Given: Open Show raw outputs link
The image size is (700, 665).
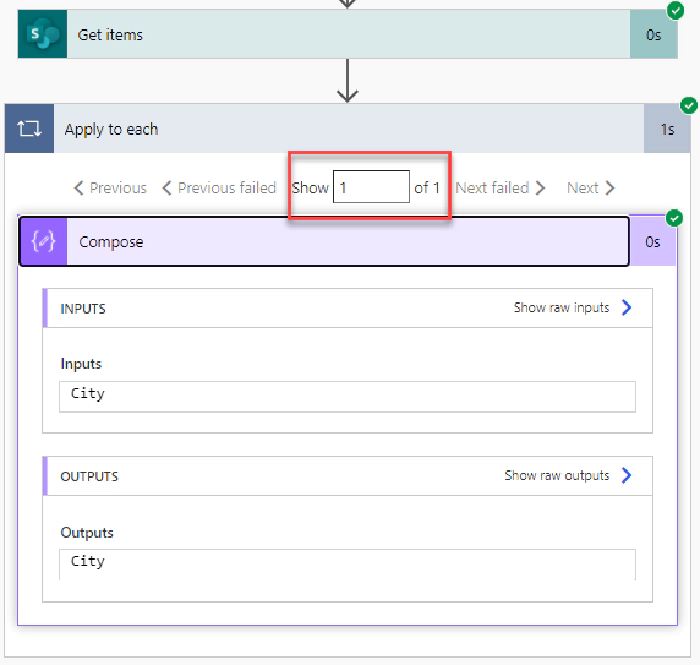Looking at the screenshot, I should (x=556, y=476).
